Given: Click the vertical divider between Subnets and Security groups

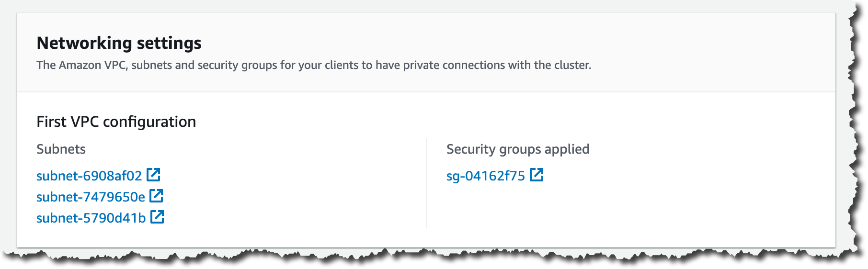Looking at the screenshot, I should point(426,183).
